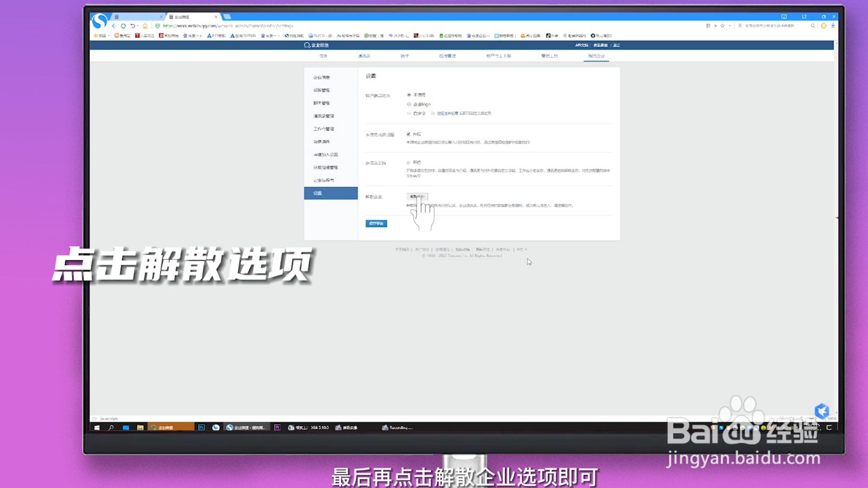Click the blue 保存更改 button
Screen dimensions: 868x488
(x=376, y=223)
